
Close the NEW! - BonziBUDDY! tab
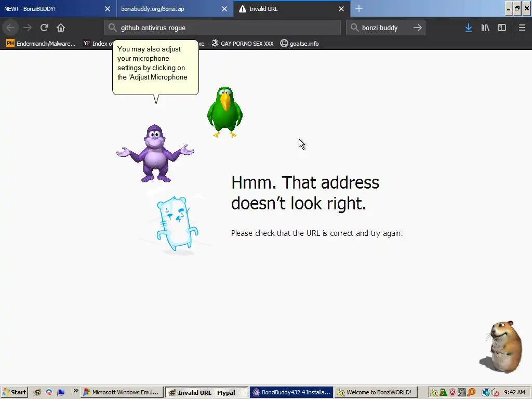click(x=108, y=9)
